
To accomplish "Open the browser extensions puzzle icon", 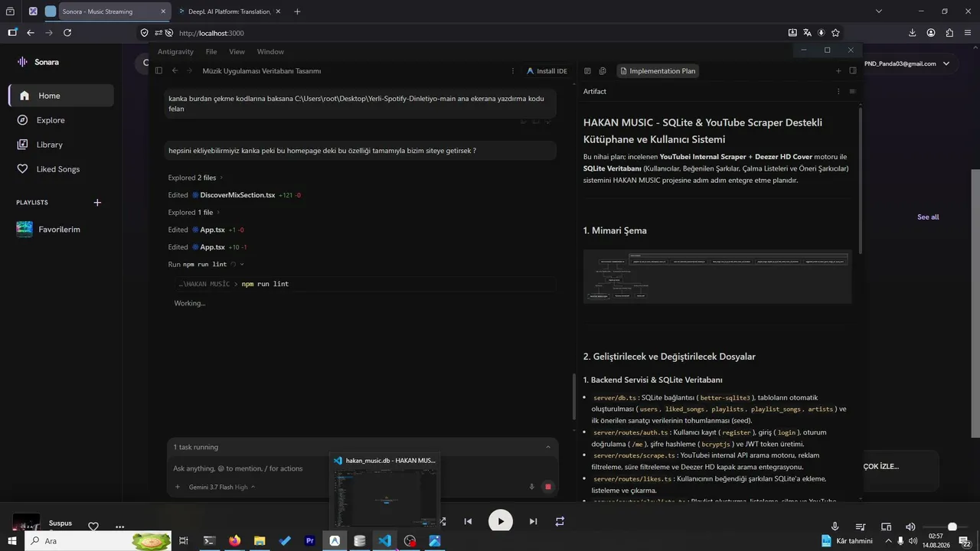I will [x=949, y=33].
